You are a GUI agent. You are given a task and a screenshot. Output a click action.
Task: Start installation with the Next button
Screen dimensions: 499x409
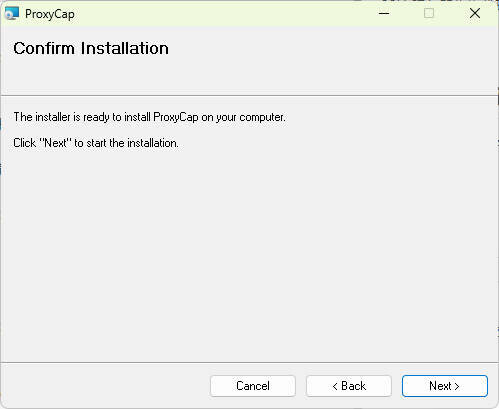coord(445,386)
